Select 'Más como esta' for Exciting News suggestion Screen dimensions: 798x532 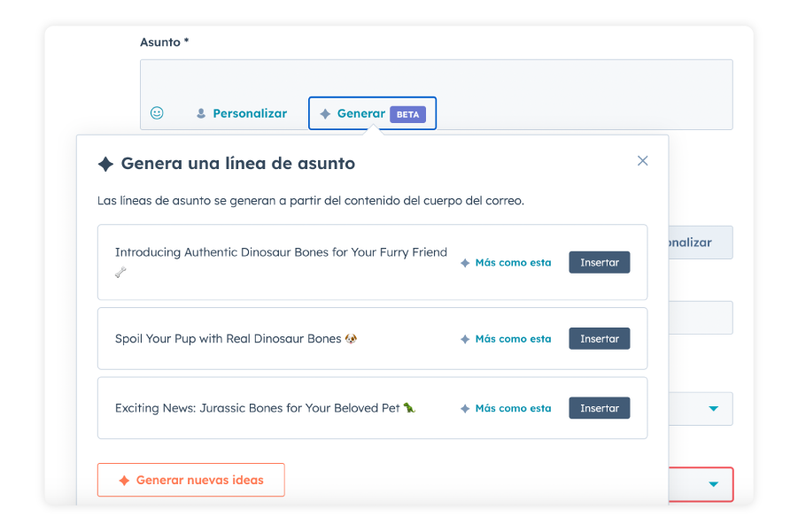[x=506, y=409]
